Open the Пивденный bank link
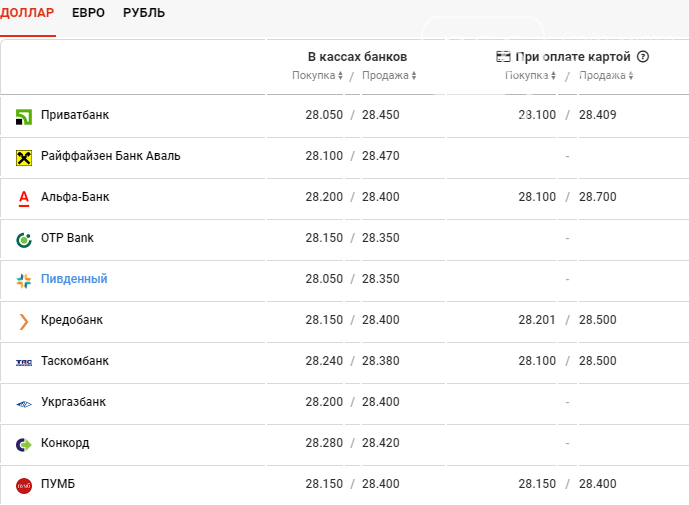Image resolution: width=689 pixels, height=505 pixels. [74, 279]
